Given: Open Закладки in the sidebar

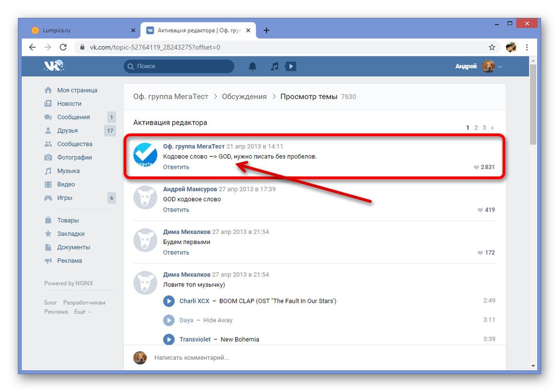Looking at the screenshot, I should (x=64, y=234).
